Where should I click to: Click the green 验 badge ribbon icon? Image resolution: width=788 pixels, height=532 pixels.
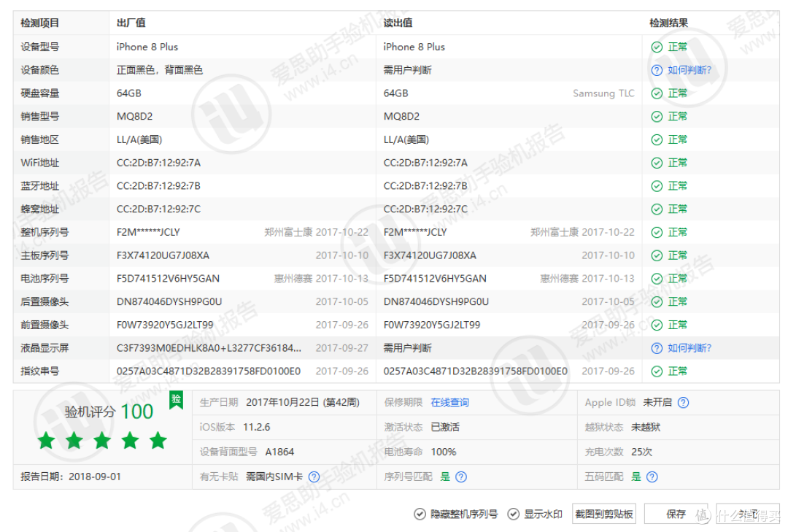(x=176, y=400)
